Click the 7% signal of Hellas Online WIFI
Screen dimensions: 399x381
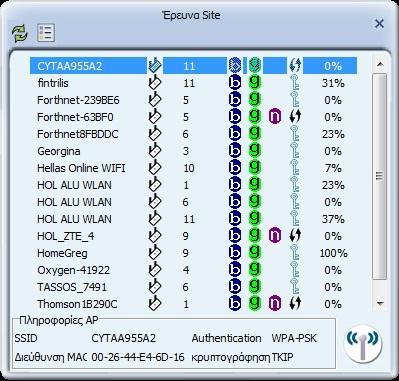[333, 168]
